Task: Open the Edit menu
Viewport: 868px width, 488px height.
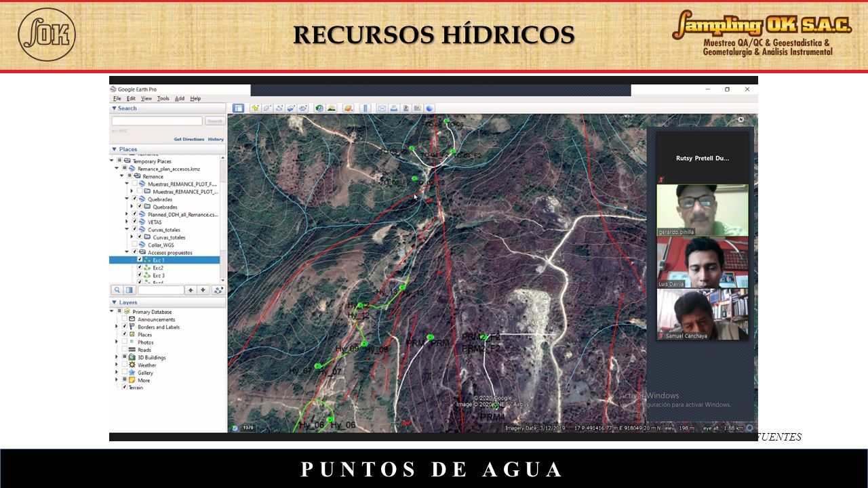Action: click(x=131, y=98)
